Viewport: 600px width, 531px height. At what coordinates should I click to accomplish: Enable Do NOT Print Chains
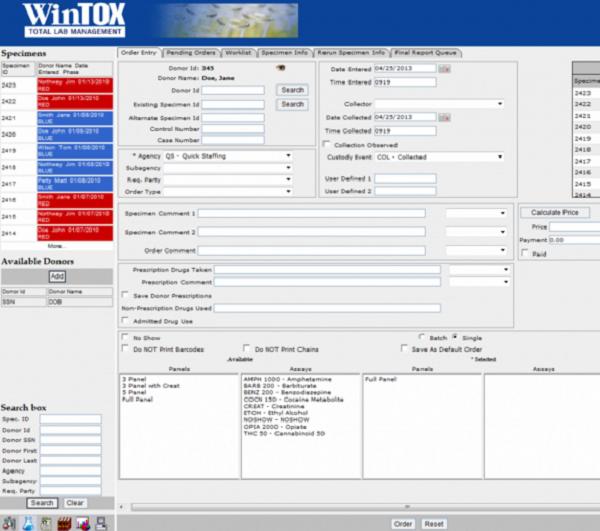point(247,349)
